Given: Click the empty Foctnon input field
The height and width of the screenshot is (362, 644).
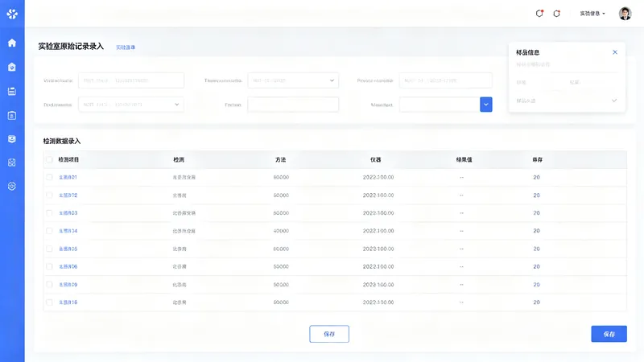Looking at the screenshot, I should click(x=293, y=105).
